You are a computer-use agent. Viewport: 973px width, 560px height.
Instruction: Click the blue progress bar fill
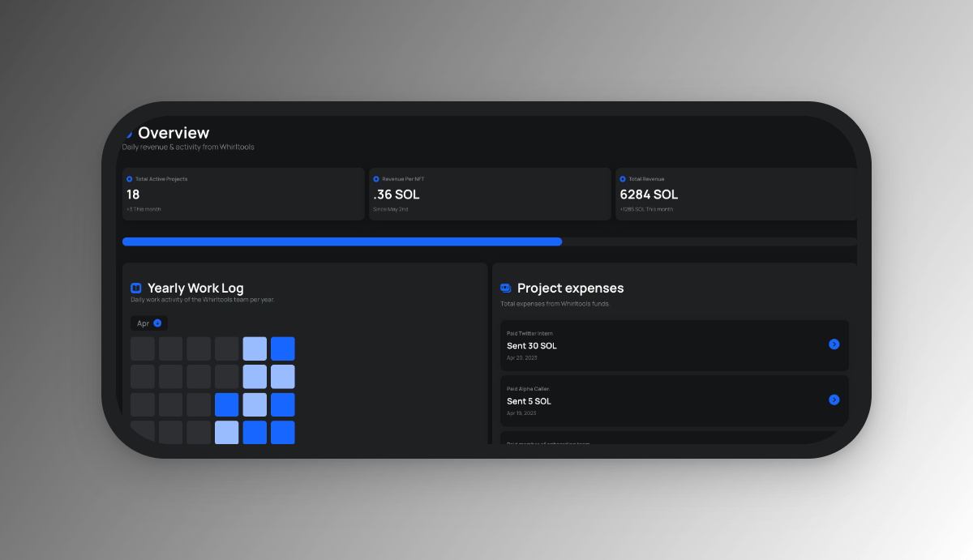pos(341,242)
